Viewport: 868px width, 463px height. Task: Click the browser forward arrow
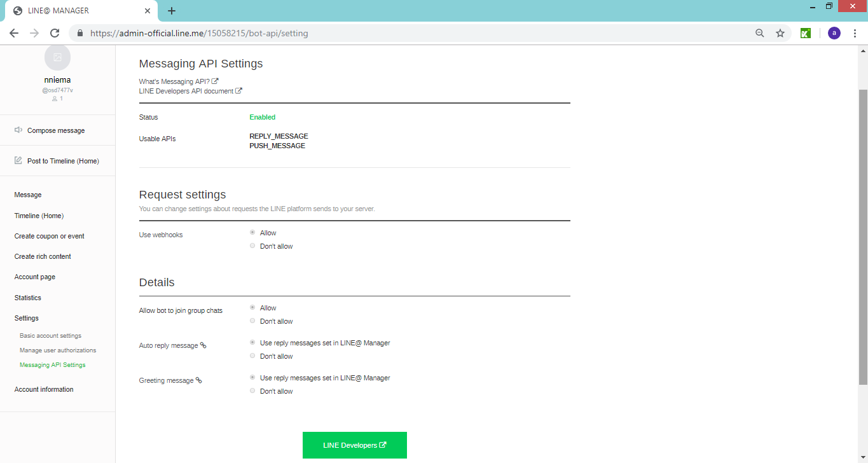point(34,33)
